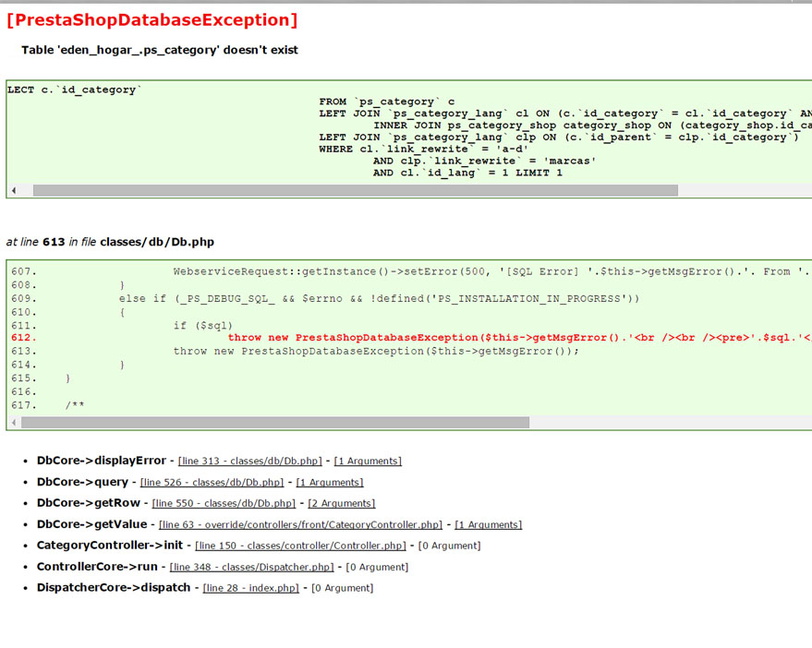Viewport: 812px width, 648px height.
Task: Open the 'line 526 - classes/db/Db.php' link
Action: click(212, 483)
